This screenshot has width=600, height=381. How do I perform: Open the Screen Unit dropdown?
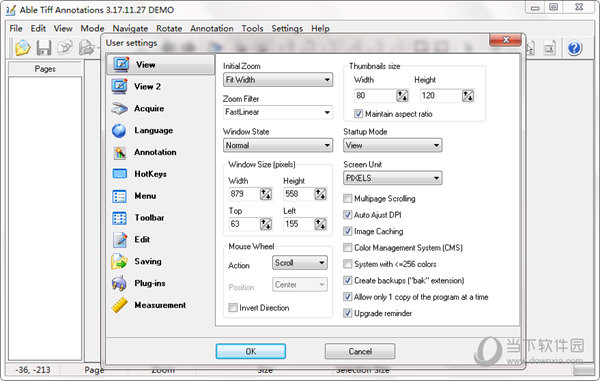393,178
